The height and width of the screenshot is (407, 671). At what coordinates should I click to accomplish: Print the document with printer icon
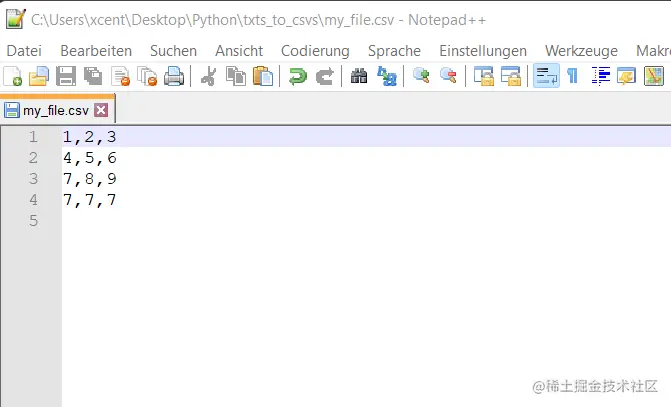[174, 76]
